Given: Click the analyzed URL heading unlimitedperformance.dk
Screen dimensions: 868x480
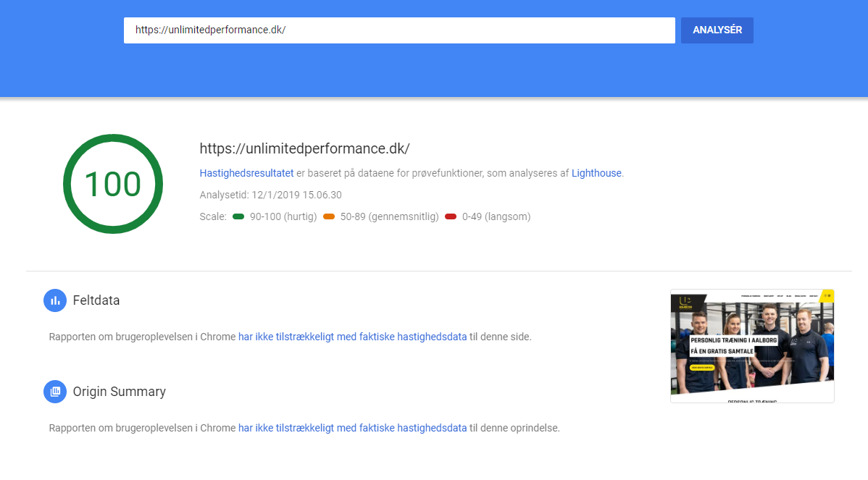Looking at the screenshot, I should point(305,148).
